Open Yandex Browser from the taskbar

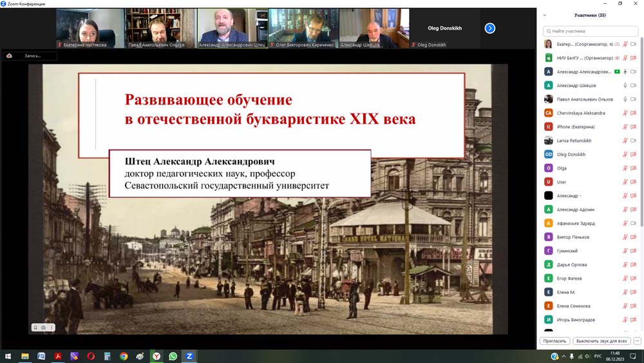(156, 356)
